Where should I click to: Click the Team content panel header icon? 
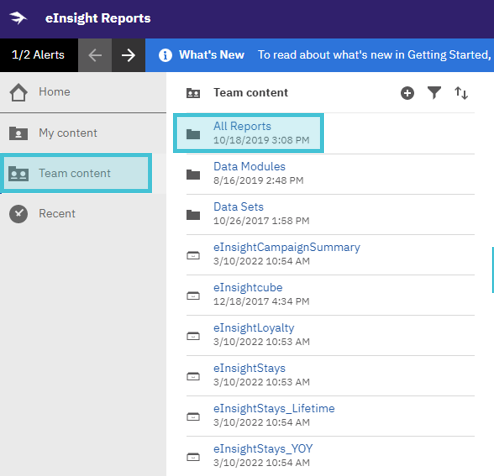[x=193, y=93]
